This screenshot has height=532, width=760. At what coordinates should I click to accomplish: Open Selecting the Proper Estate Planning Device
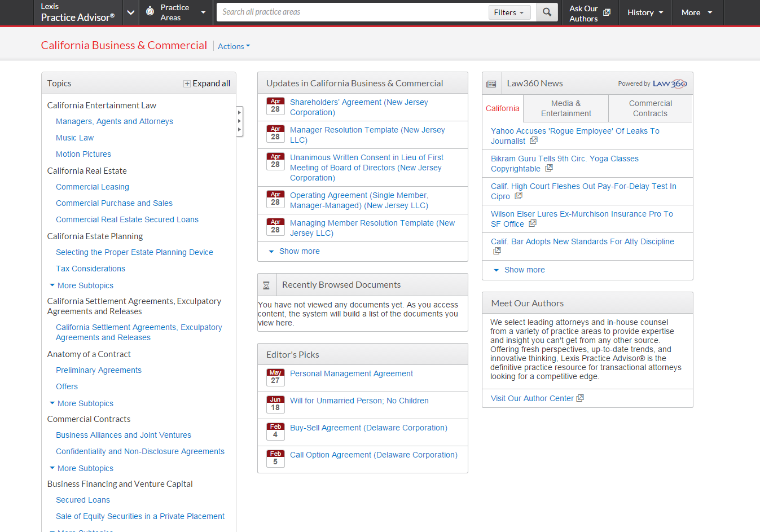pyautogui.click(x=134, y=252)
